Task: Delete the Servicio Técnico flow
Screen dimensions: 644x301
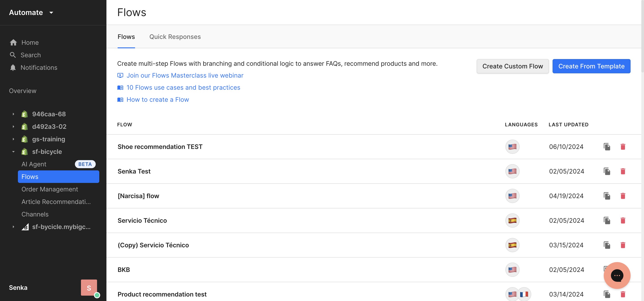Action: tap(623, 220)
